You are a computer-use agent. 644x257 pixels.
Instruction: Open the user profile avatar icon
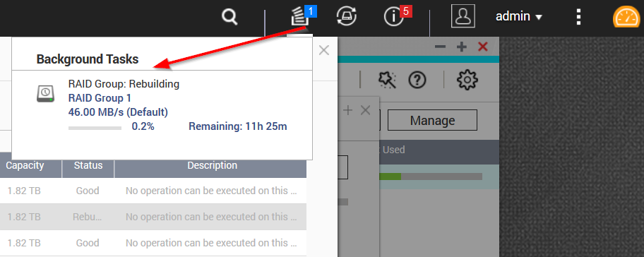click(463, 16)
